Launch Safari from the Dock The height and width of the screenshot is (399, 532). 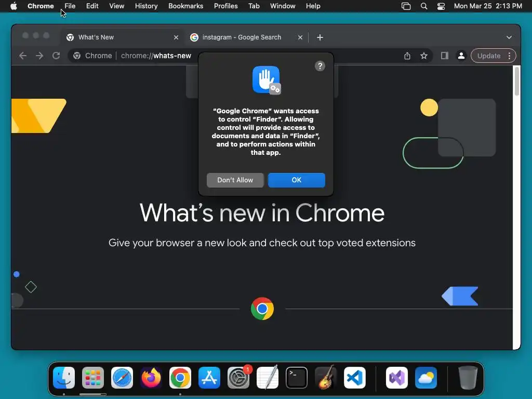pyautogui.click(x=122, y=378)
